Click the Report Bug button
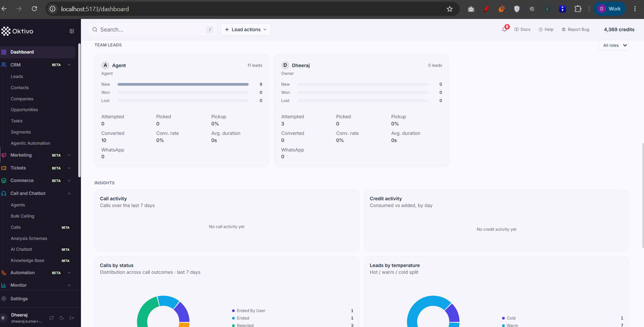644x327 pixels. 575,29
